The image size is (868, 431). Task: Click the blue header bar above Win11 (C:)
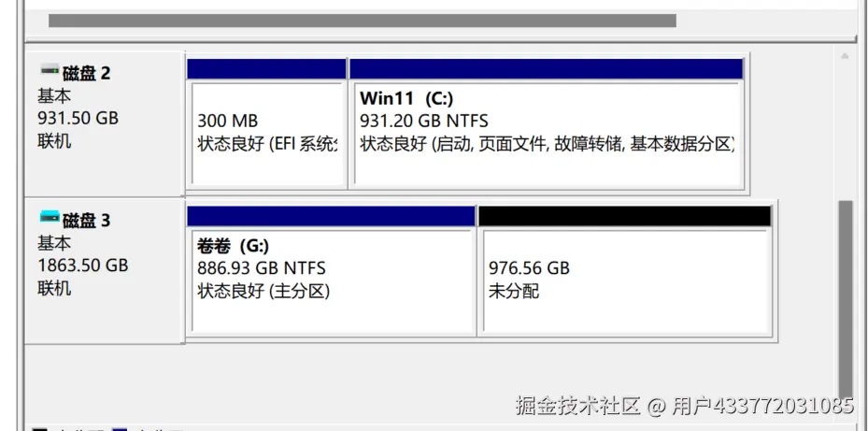click(x=546, y=69)
